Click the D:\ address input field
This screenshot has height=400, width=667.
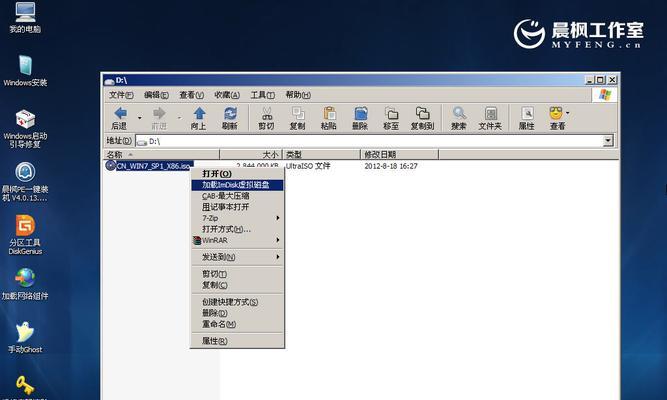(x=369, y=141)
